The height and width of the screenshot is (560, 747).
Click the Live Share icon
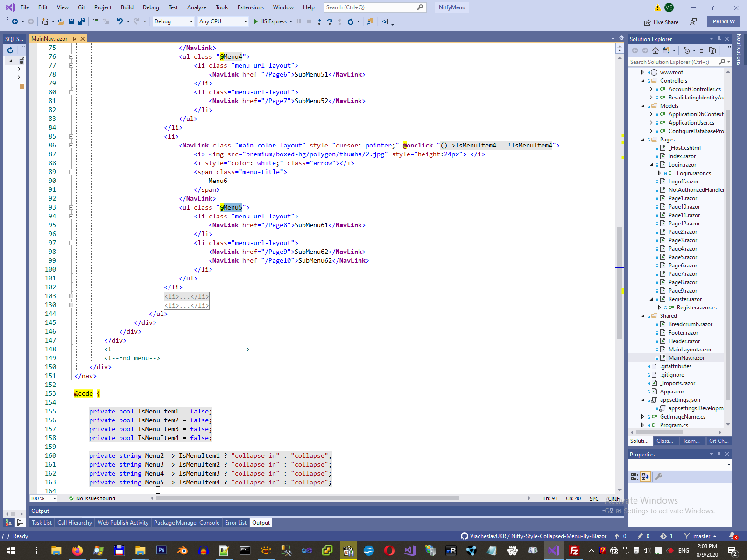click(647, 22)
